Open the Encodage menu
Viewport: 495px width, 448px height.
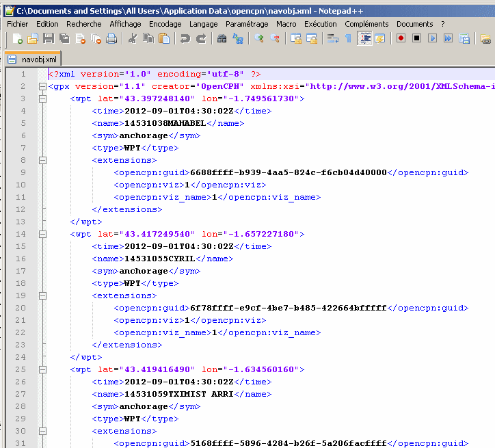point(165,24)
